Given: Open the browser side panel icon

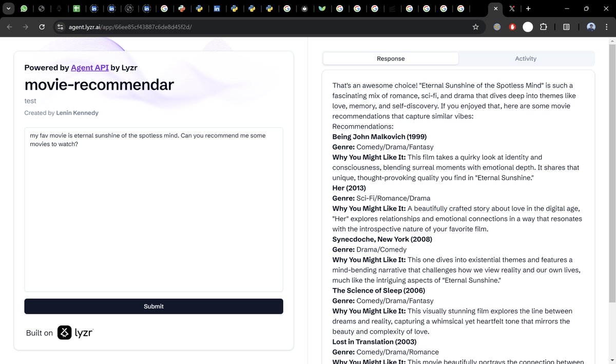Looking at the screenshot, I should (x=566, y=27).
